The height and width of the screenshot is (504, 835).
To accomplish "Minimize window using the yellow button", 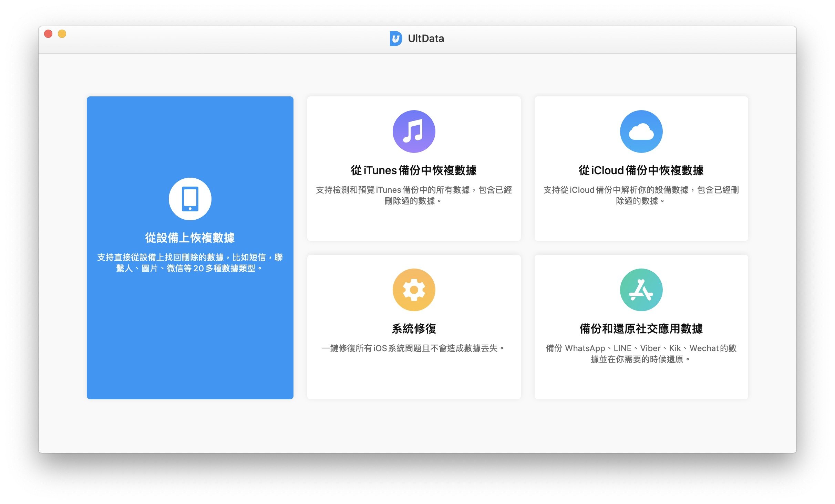I will click(62, 34).
